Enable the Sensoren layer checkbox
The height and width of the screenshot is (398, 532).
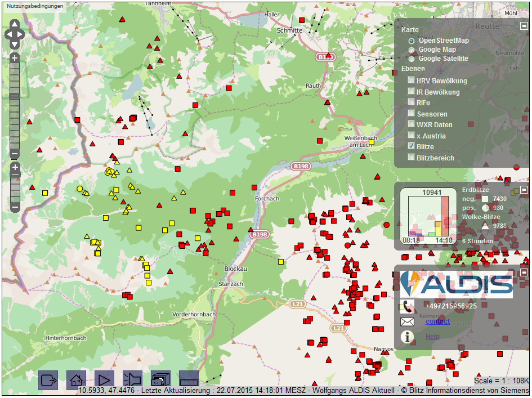[x=412, y=114]
